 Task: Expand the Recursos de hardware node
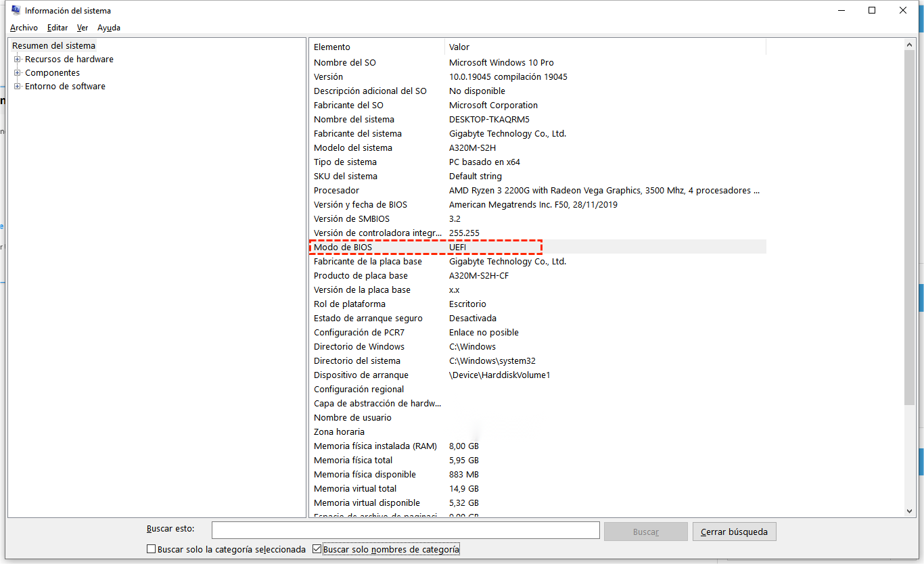[x=18, y=59]
